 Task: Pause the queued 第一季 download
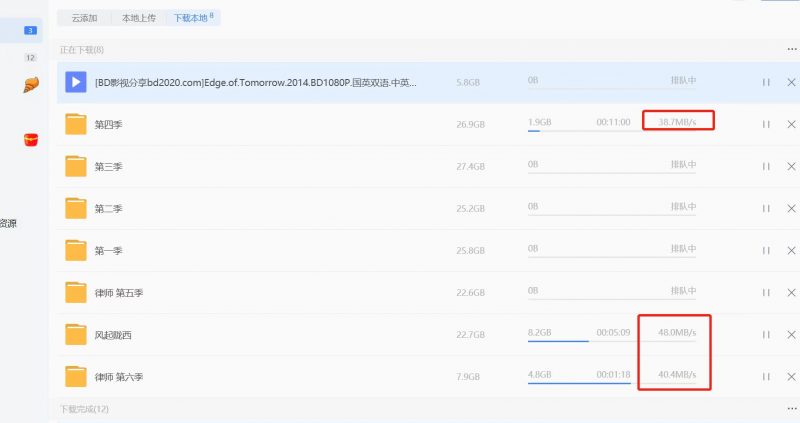click(x=766, y=250)
